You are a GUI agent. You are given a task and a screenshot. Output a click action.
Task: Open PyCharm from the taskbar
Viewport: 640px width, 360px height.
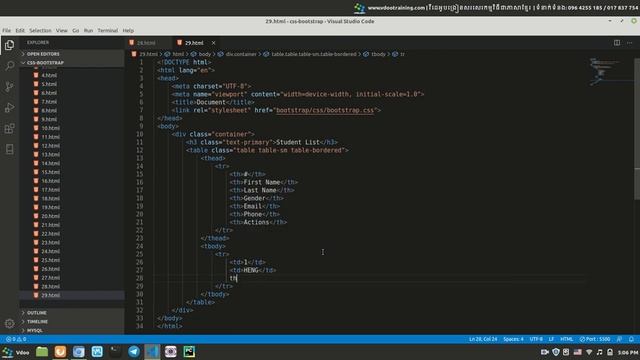pyautogui.click(x=189, y=352)
